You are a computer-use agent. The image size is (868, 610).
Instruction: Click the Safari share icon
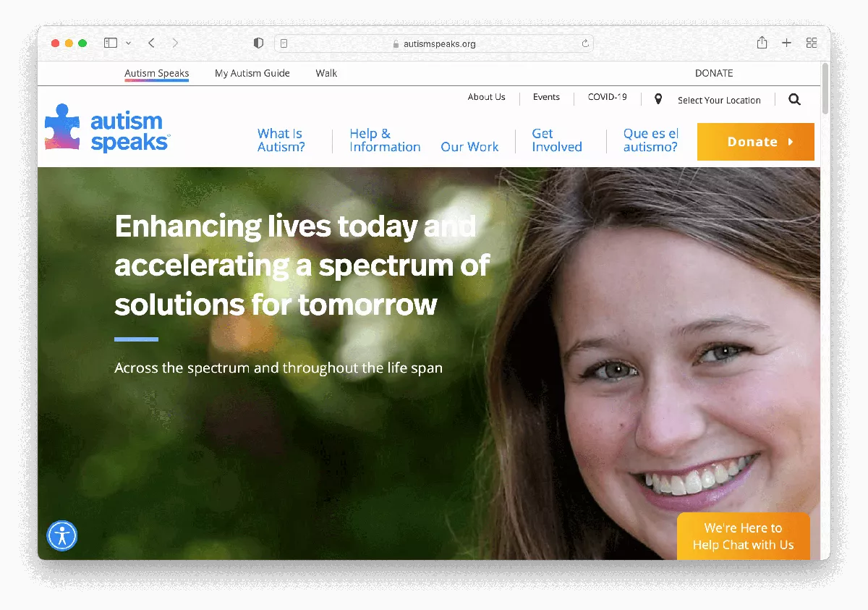(x=762, y=43)
